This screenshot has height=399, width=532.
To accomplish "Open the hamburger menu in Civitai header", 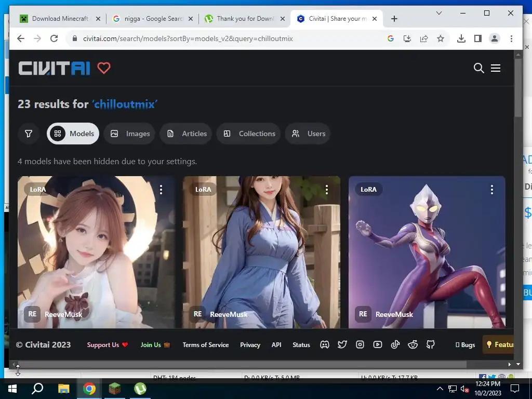I will 495,68.
